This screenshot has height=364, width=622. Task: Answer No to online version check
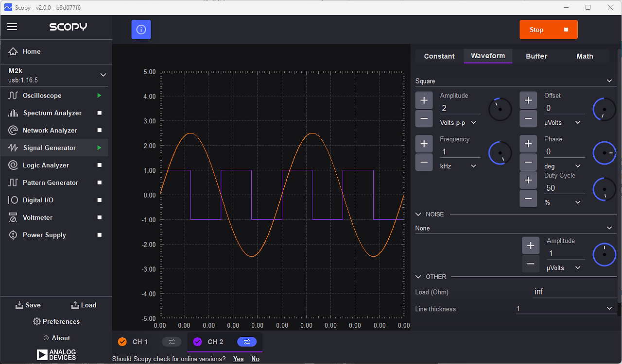click(x=256, y=359)
